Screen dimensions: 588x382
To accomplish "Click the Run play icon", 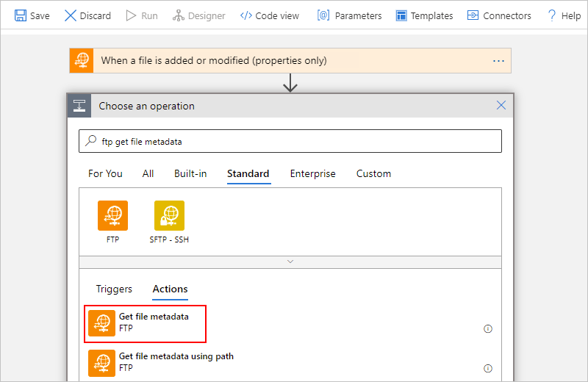I will tap(131, 15).
